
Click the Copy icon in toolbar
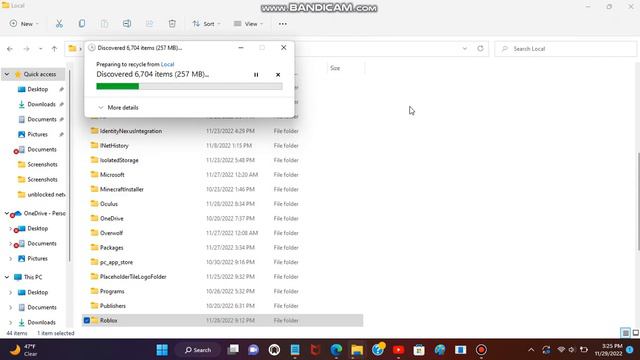[x=82, y=24]
